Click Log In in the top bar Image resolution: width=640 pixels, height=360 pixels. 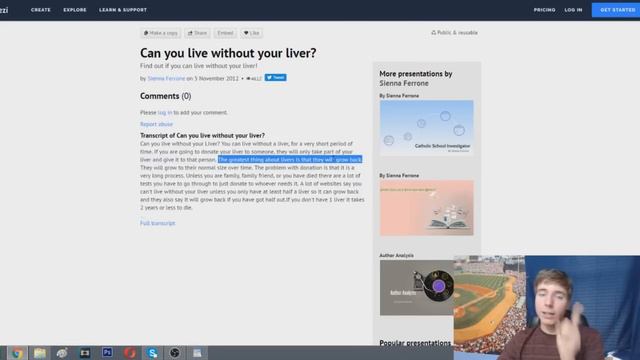pyautogui.click(x=573, y=10)
